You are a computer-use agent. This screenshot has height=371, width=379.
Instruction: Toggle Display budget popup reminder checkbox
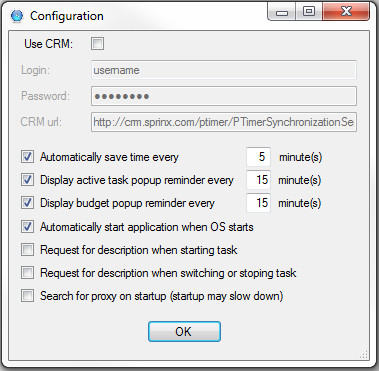[x=27, y=203]
